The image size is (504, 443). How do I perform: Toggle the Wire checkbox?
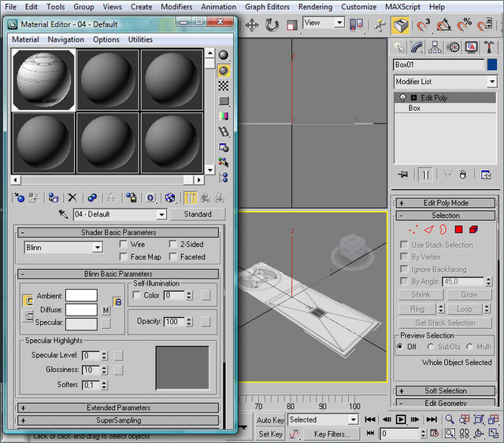point(124,245)
